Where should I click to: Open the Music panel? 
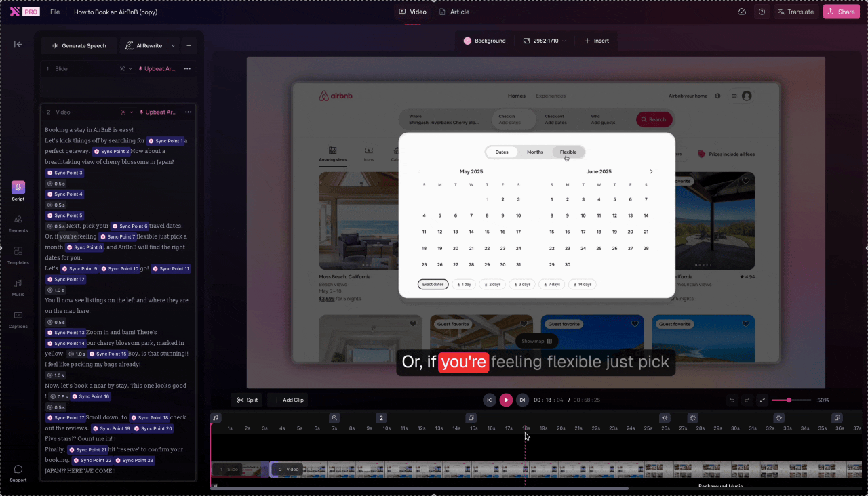[x=18, y=285]
